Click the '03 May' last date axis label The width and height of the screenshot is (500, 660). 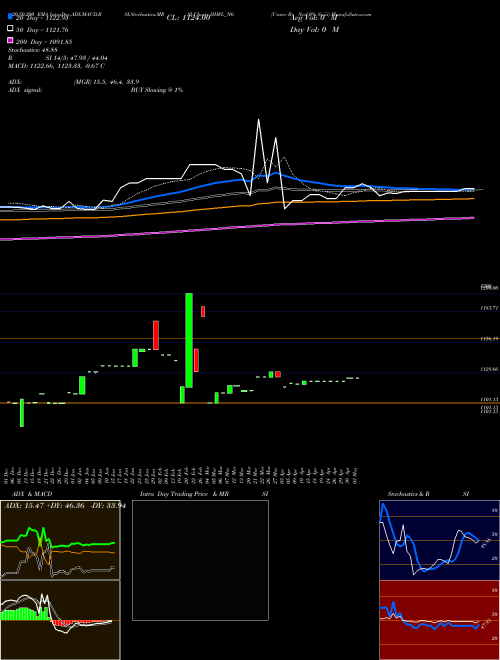[x=356, y=475]
